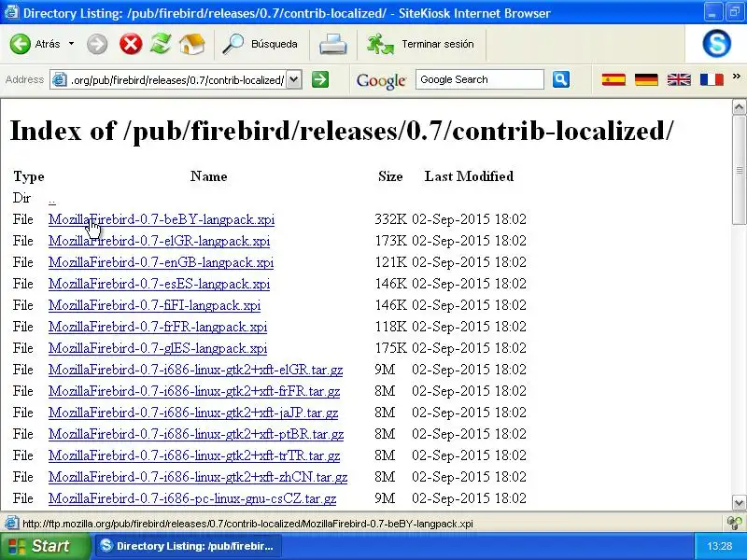Image resolution: width=747 pixels, height=560 pixels.
Task: Click the vertical scrollbar thumb
Action: tap(739, 170)
